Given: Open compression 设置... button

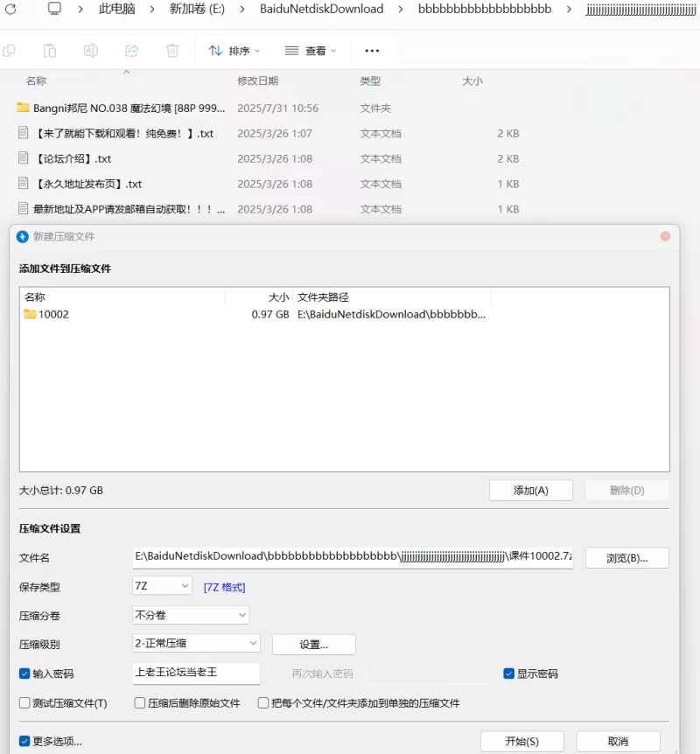Looking at the screenshot, I should point(314,645).
